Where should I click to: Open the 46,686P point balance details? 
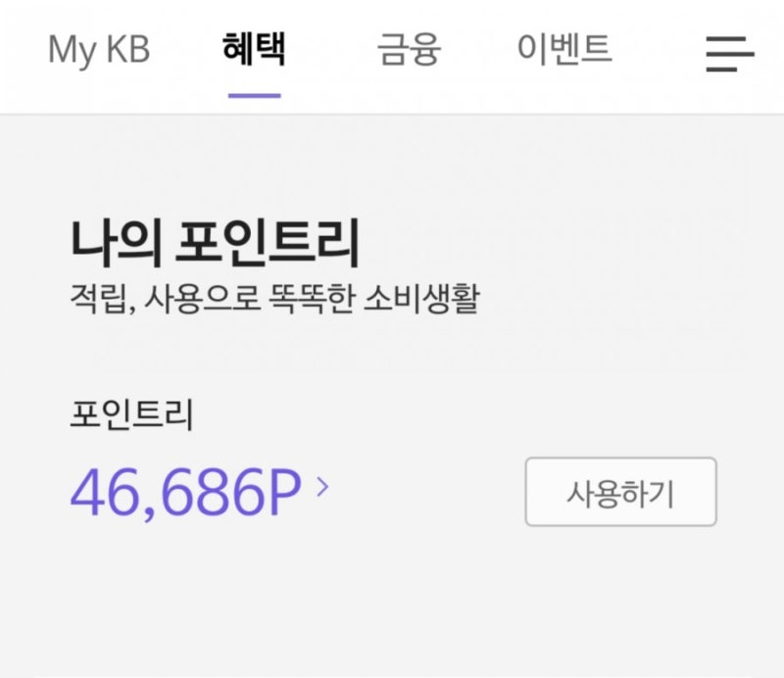point(186,491)
